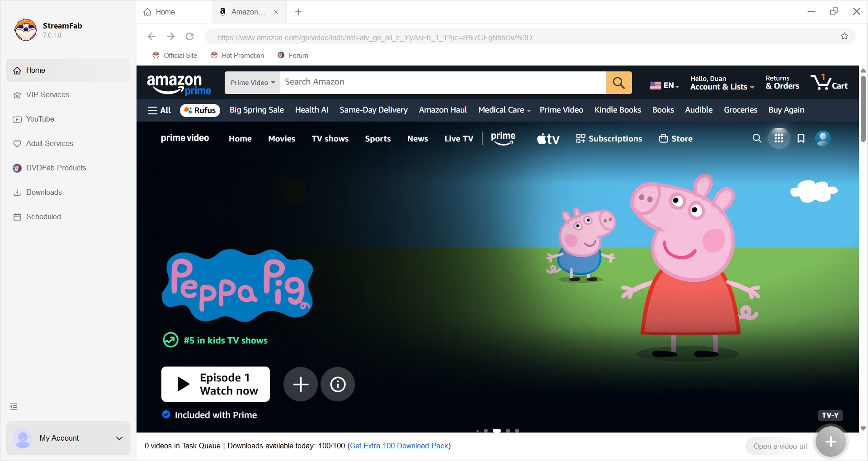This screenshot has height=461, width=868.
Task: Click the StreamFab logo
Action: pyautogui.click(x=25, y=30)
